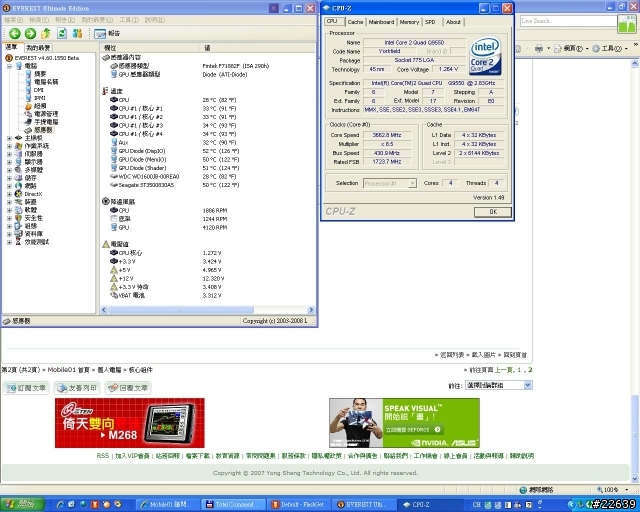Viewport: 640px width, 512px height.
Task: Click the Windows Start button
Action: 22,505
